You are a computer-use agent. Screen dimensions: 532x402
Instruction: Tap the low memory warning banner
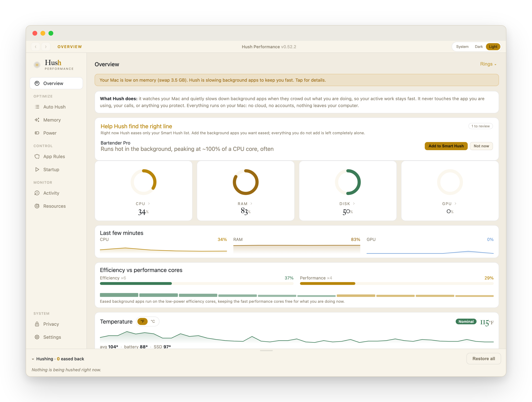[x=296, y=80]
